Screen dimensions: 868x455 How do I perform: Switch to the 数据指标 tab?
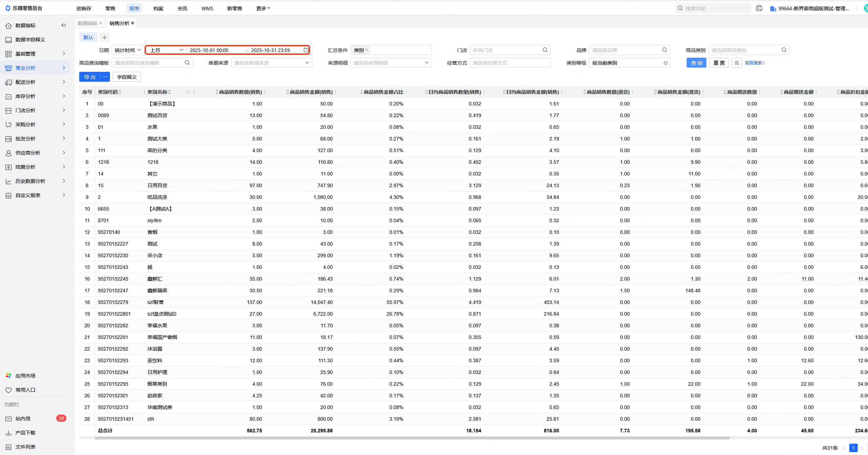click(x=87, y=23)
